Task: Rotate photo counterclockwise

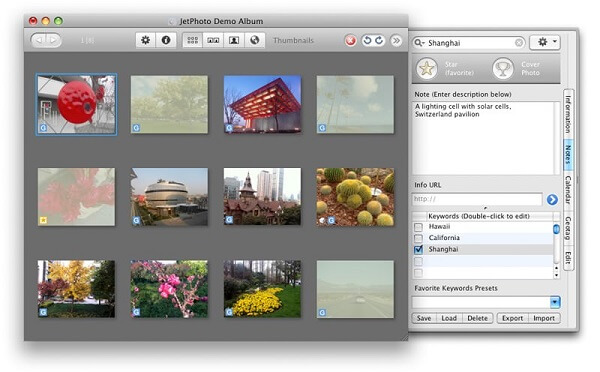Action: point(367,40)
